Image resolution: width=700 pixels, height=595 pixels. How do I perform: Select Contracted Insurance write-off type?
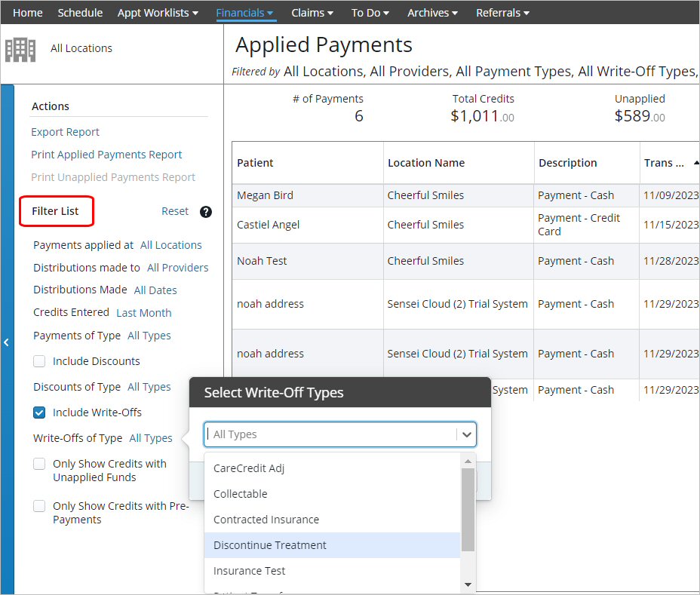(266, 520)
